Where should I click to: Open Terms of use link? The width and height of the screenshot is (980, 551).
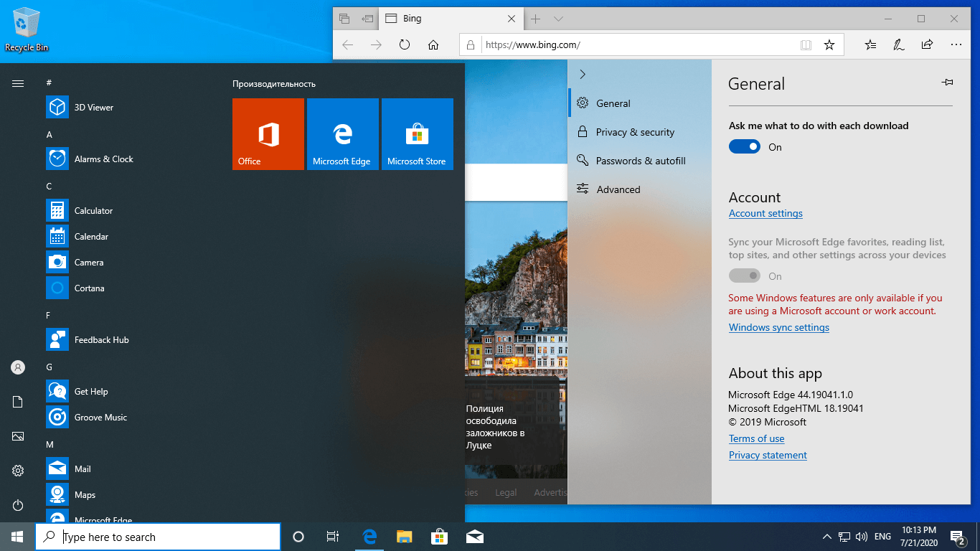[x=757, y=439]
